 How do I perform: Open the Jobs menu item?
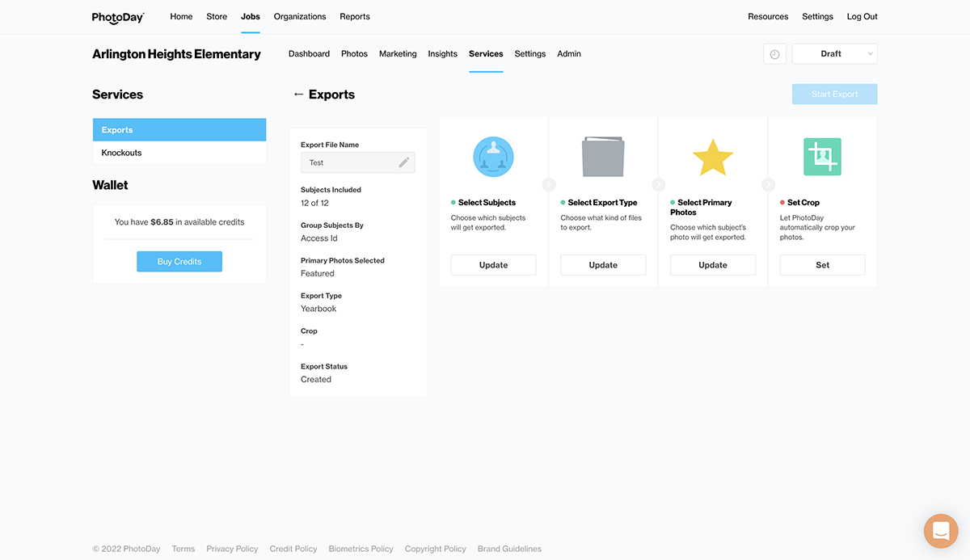251,16
